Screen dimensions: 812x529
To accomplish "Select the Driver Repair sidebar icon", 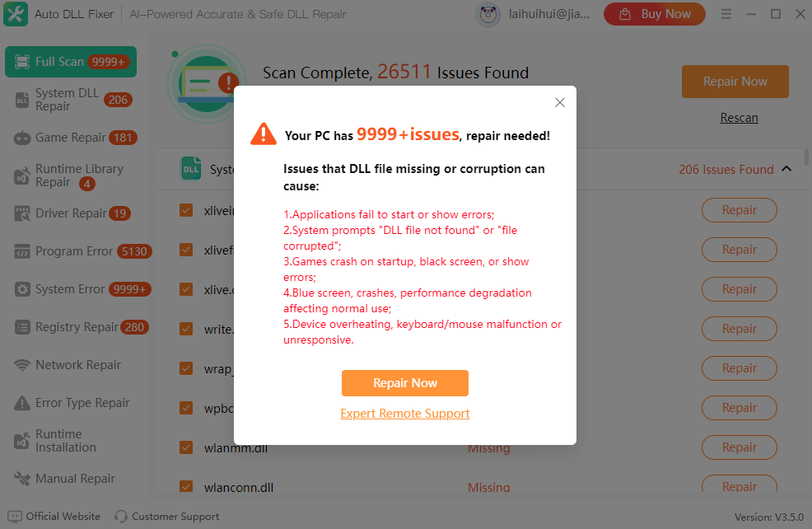I will (x=21, y=213).
